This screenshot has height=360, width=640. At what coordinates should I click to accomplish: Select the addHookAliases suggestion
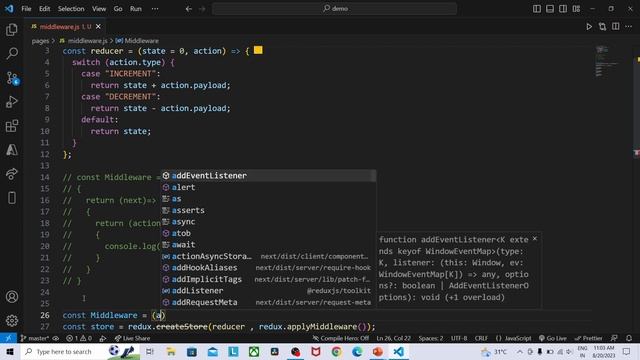[268, 268]
